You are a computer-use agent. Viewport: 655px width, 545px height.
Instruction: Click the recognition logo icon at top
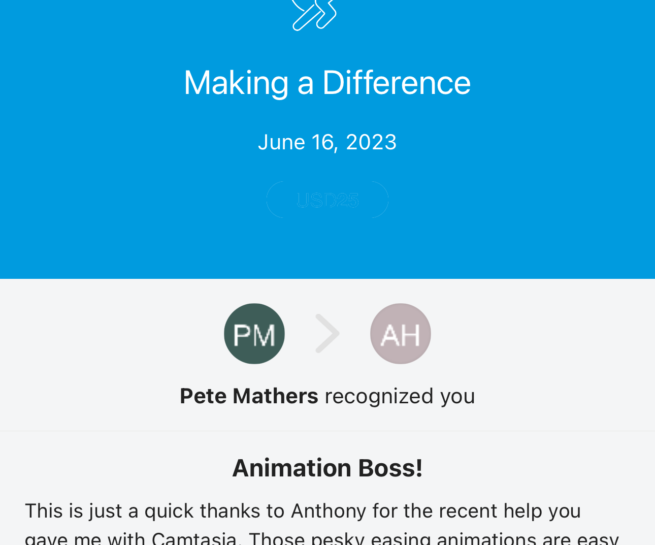coord(313,13)
